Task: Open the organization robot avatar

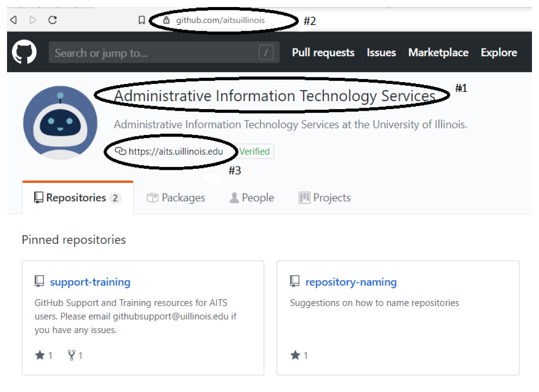Action: tap(60, 123)
